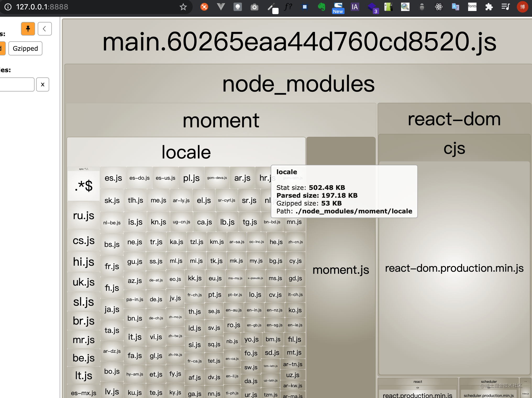The image size is (532, 398).
Task: Open the React devtools atom icon
Action: [x=439, y=7]
